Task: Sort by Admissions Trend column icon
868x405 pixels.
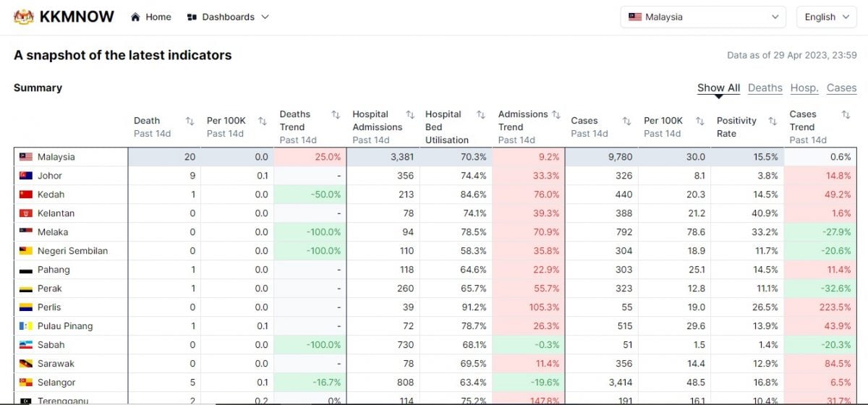Action: tap(556, 114)
